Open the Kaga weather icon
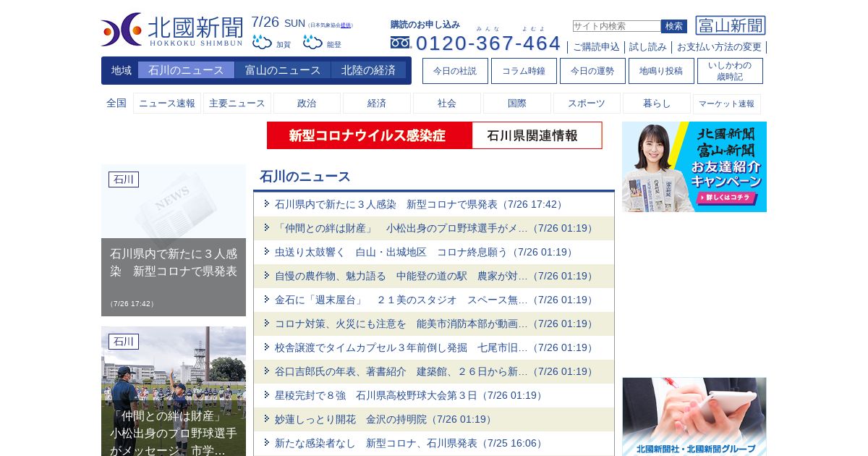 click(262, 42)
